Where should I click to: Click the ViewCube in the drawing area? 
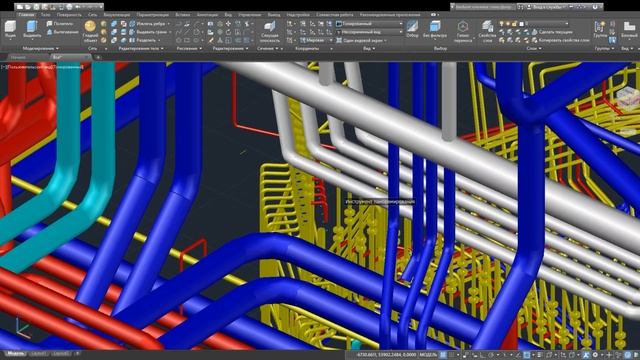click(628, 100)
